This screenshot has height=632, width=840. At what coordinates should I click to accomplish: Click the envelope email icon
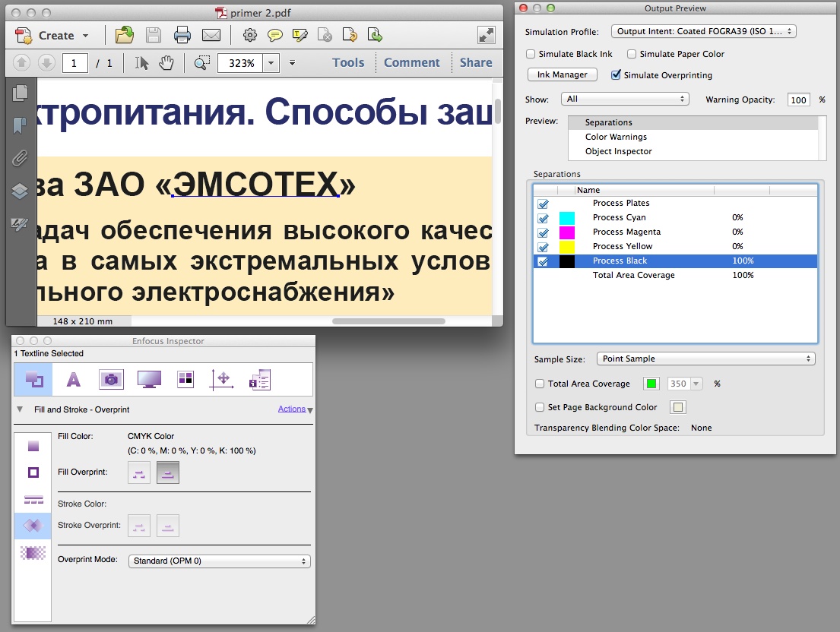211,35
